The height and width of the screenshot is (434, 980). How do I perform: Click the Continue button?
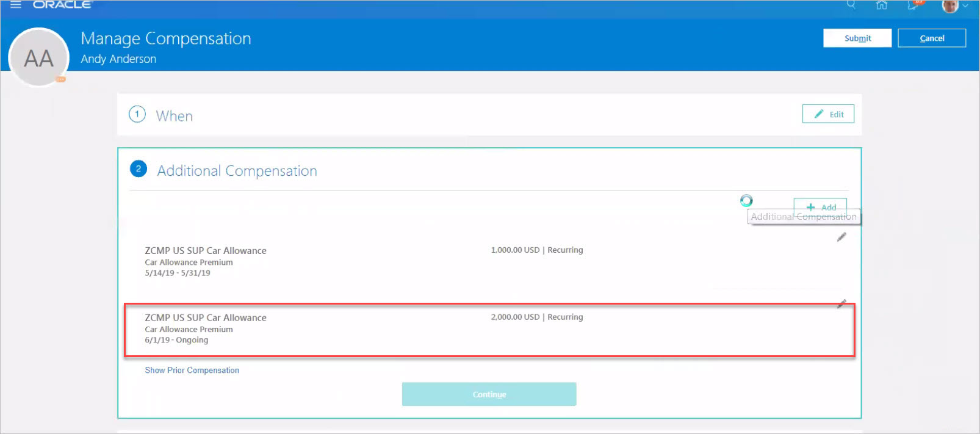(489, 394)
